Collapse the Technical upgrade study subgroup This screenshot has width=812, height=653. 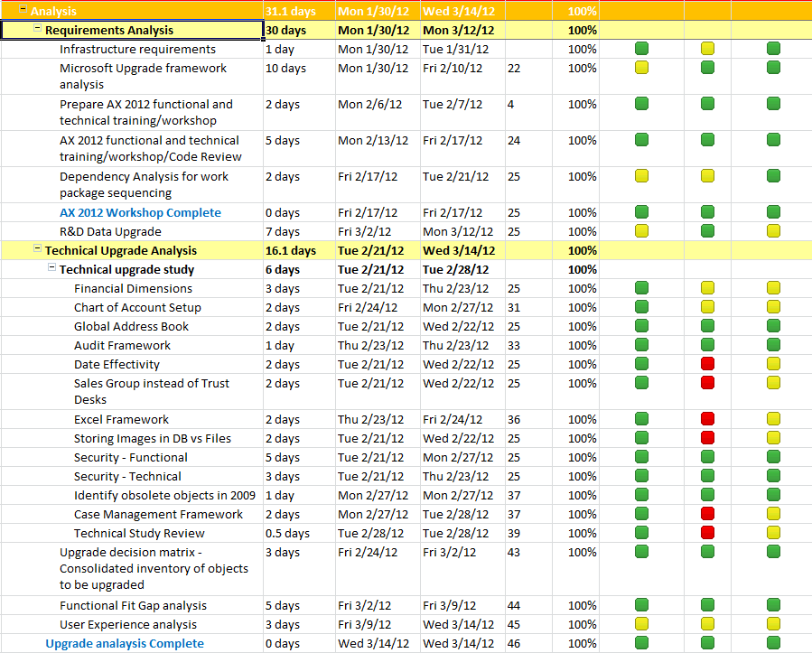click(x=51, y=267)
